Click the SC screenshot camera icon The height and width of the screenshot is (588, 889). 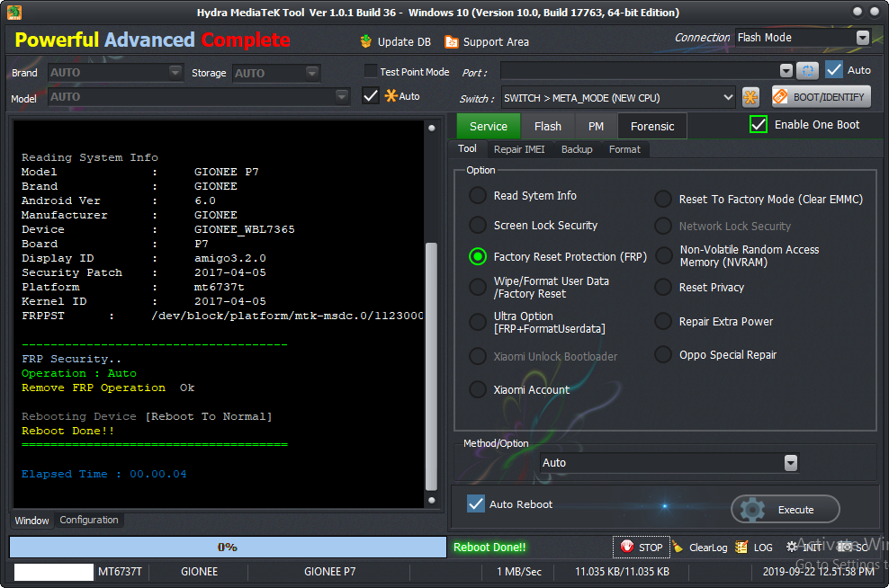[x=845, y=547]
